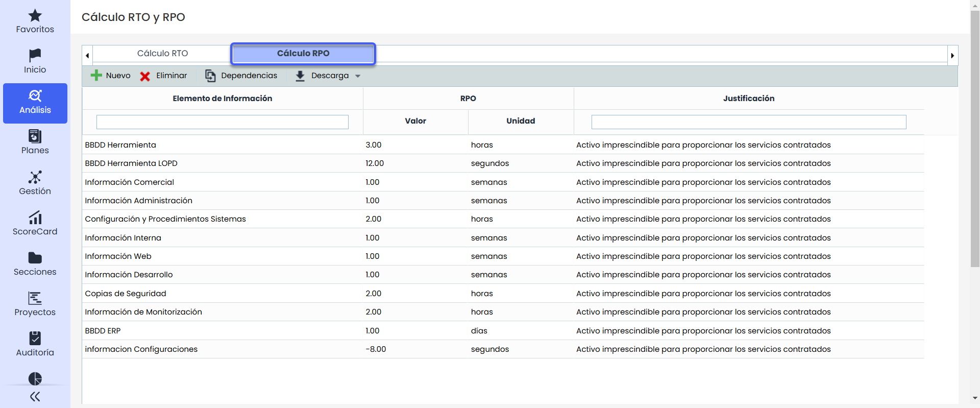
Task: Open the Planes sidebar icon
Action: coord(35,136)
